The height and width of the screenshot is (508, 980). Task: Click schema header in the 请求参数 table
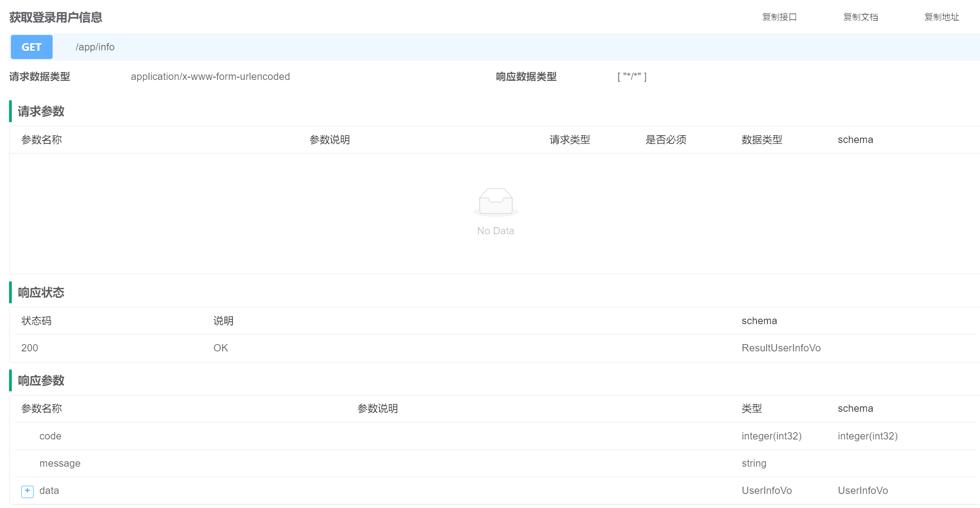pos(856,140)
